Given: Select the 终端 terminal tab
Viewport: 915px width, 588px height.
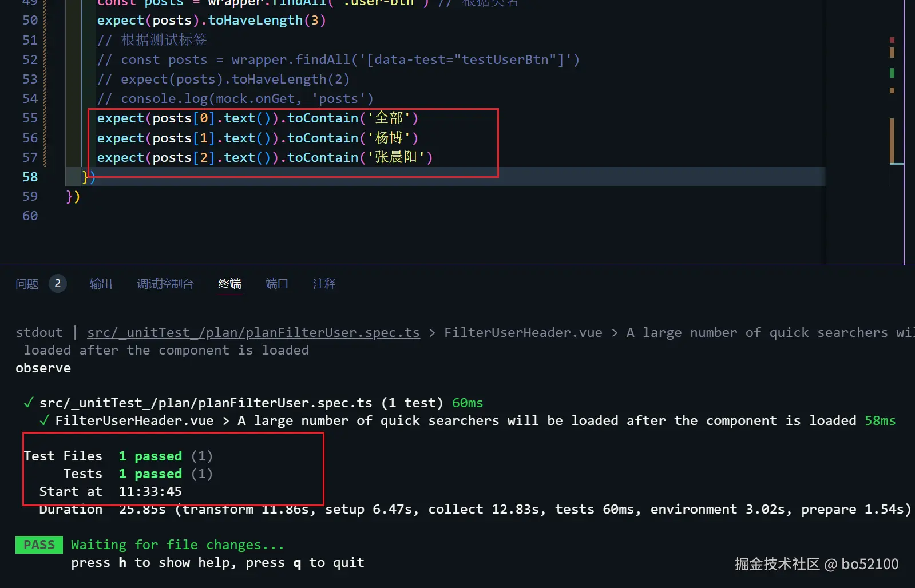Looking at the screenshot, I should click(x=230, y=284).
